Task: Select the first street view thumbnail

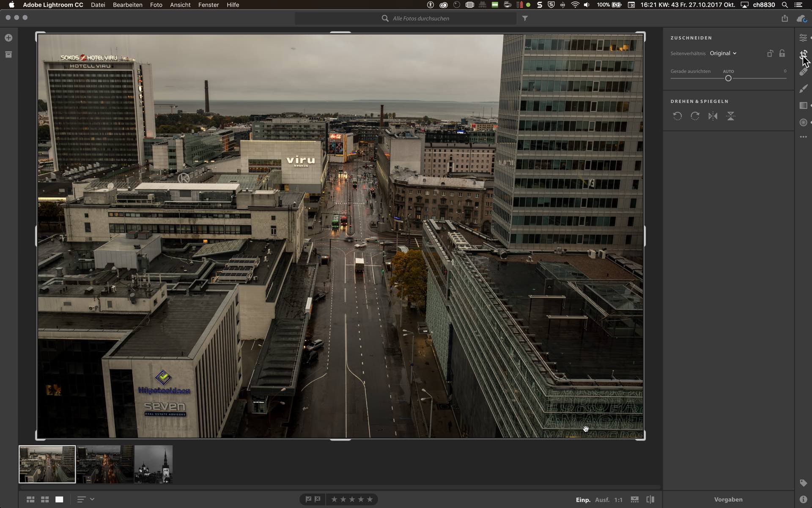Action: 47,464
